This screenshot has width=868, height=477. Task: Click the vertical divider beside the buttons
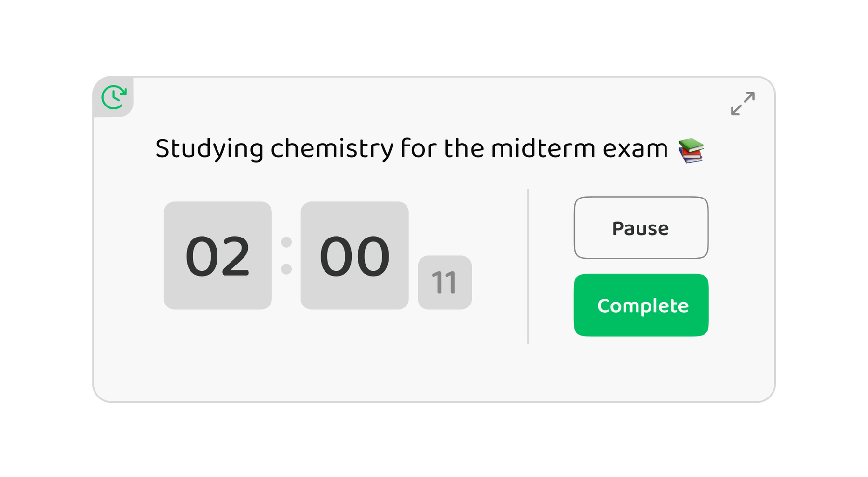click(x=528, y=266)
